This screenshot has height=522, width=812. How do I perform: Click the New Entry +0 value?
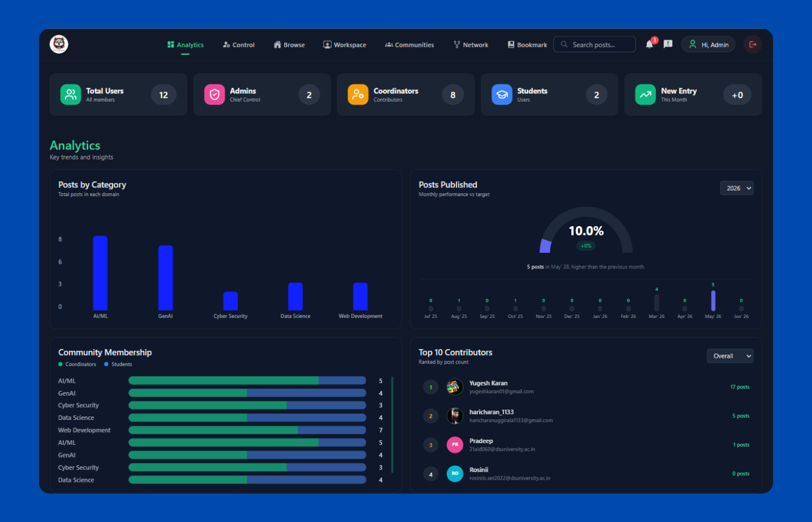coord(737,95)
